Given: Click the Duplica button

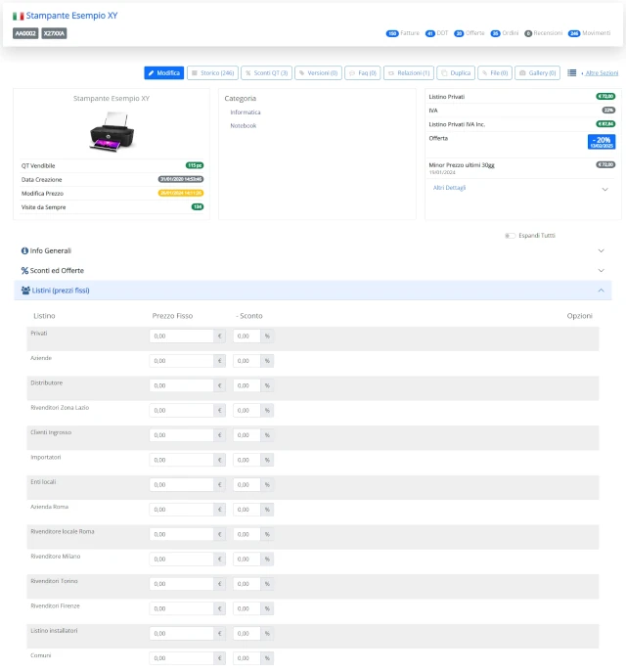Looking at the screenshot, I should (456, 72).
